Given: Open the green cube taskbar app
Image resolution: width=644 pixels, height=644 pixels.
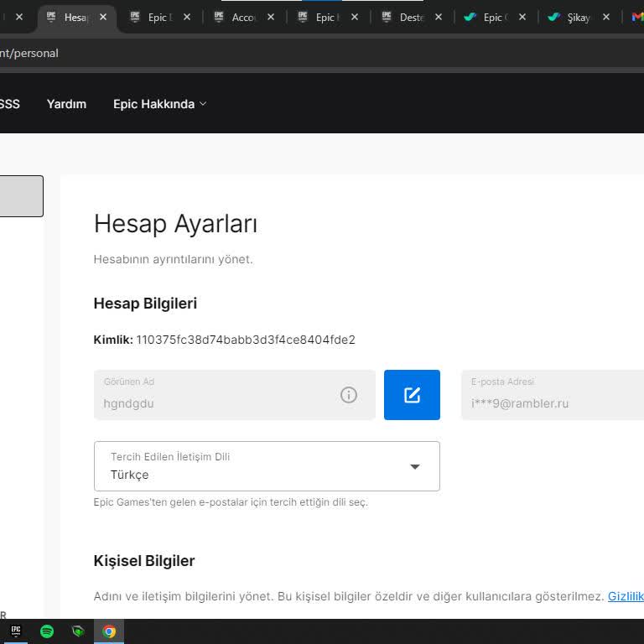Looking at the screenshot, I should (78, 631).
